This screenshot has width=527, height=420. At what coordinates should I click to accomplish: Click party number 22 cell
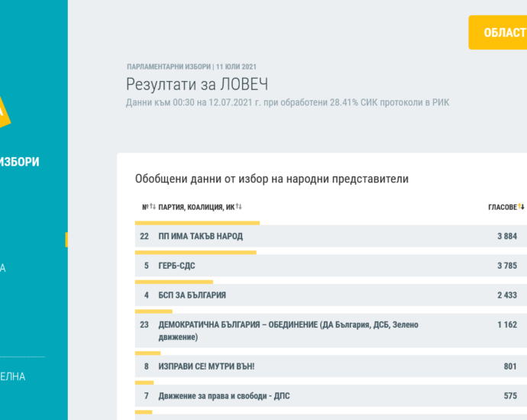(x=144, y=236)
